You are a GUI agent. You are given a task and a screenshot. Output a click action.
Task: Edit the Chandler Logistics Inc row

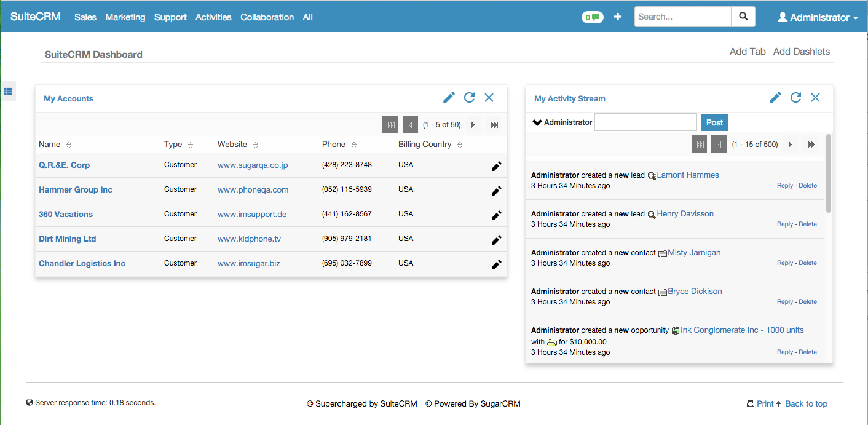tap(496, 264)
